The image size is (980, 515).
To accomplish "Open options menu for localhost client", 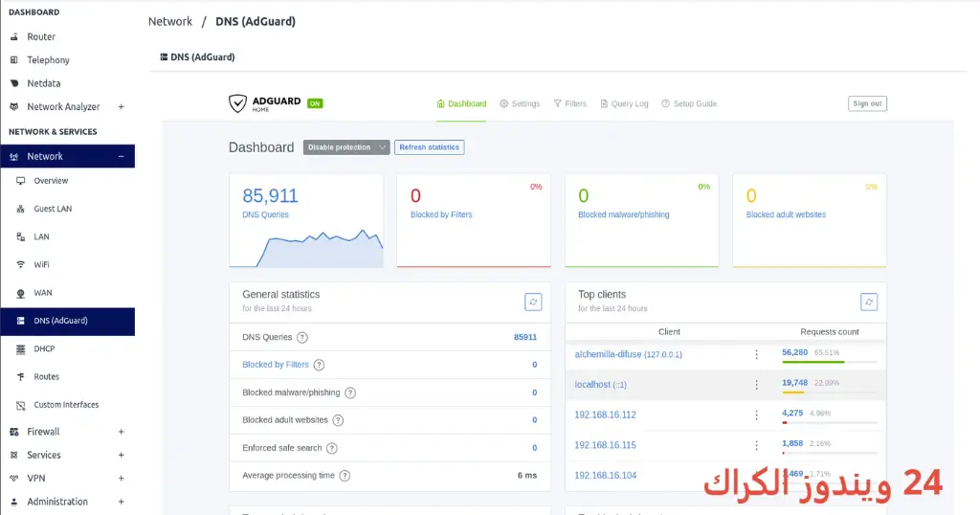I will point(756,385).
